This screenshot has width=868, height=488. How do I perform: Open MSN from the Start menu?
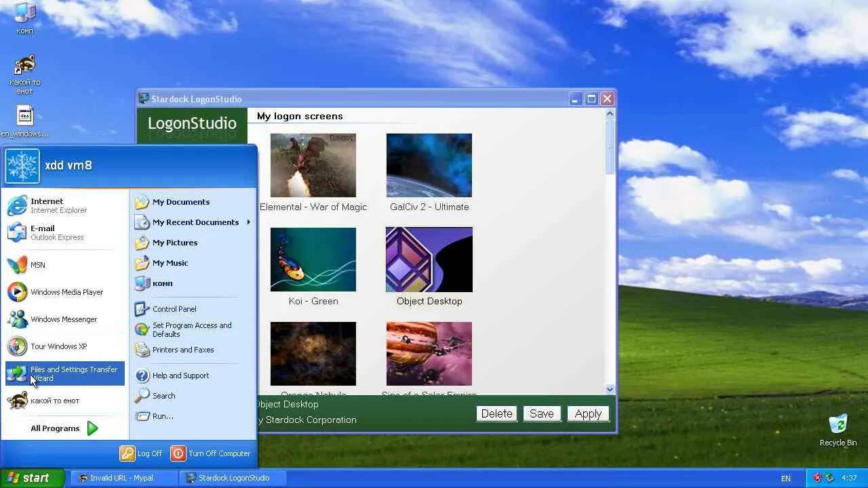pos(65,265)
